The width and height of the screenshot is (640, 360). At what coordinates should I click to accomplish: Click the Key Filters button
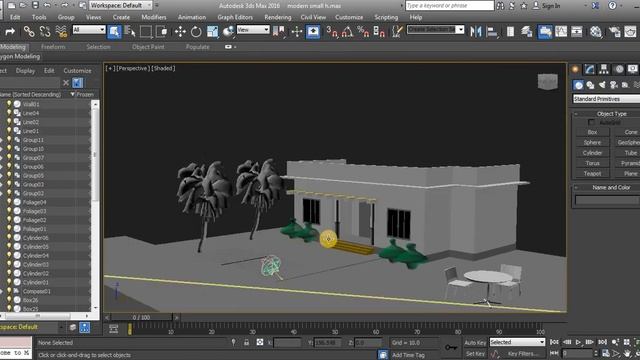click(x=522, y=353)
